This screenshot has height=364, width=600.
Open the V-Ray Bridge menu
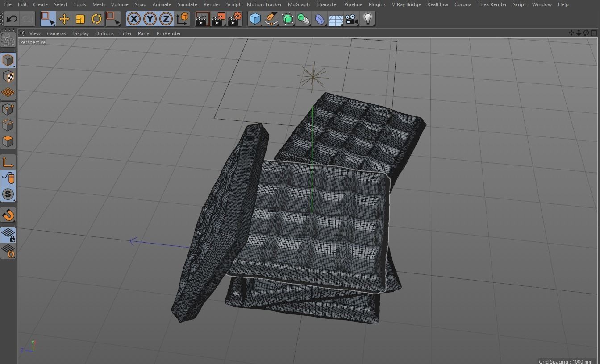pyautogui.click(x=406, y=4)
